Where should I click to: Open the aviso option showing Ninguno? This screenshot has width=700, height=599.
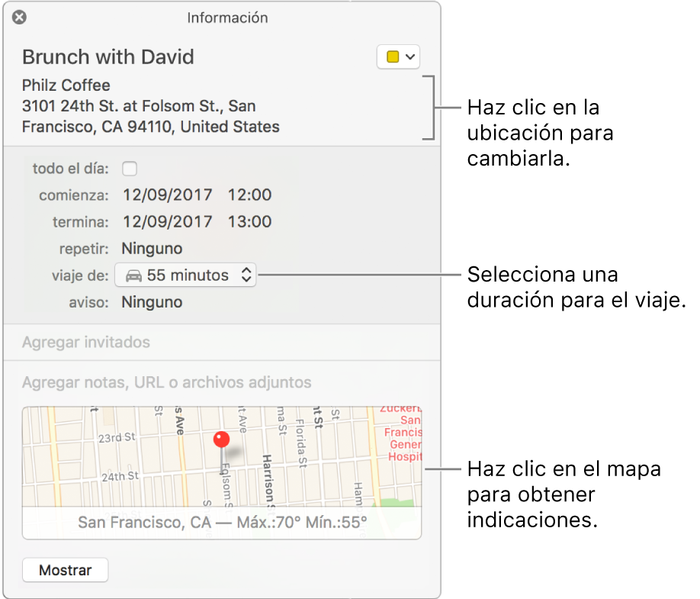click(x=152, y=302)
